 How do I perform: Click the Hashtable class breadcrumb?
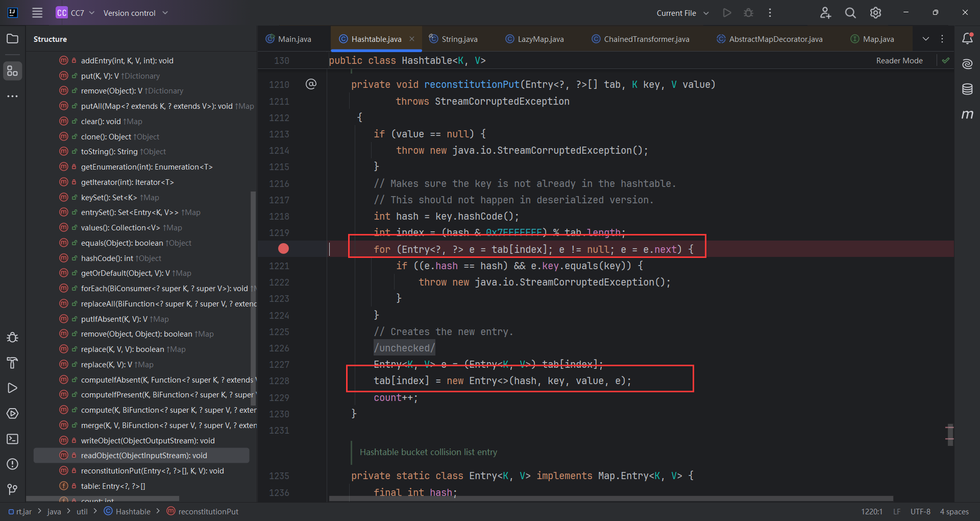127,511
